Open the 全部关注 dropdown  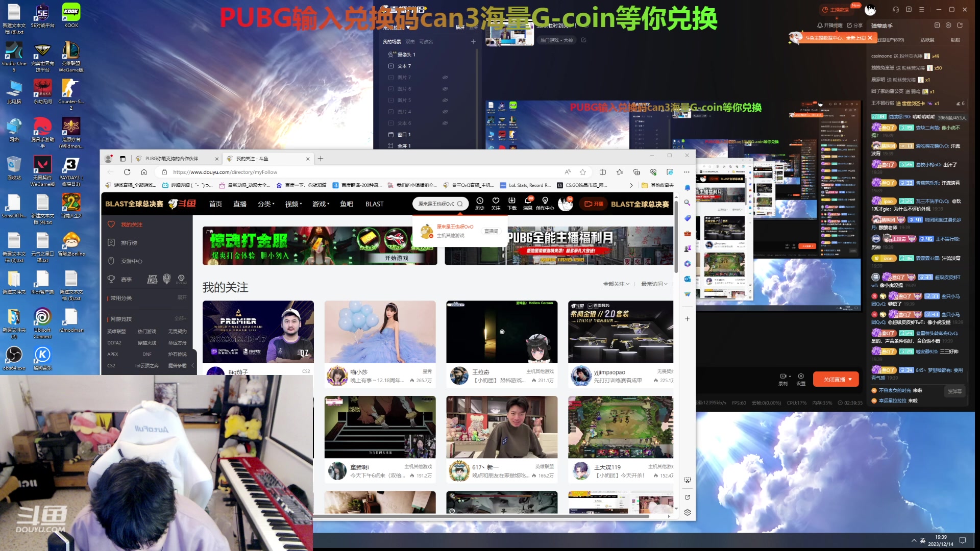click(x=614, y=284)
